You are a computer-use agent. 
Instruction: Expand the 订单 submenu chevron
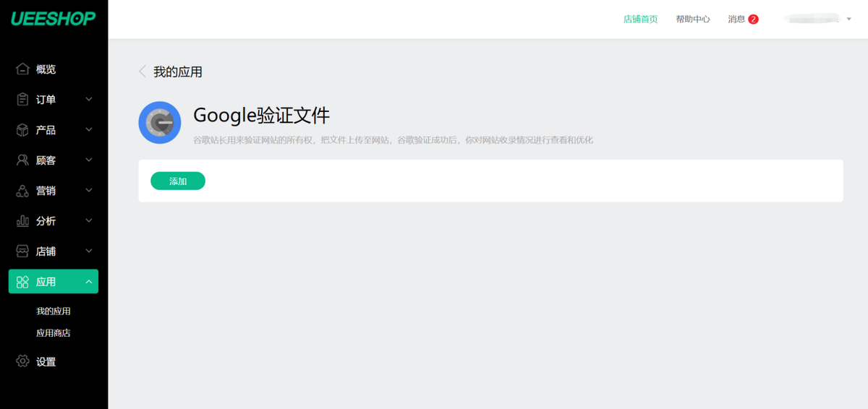(89, 99)
